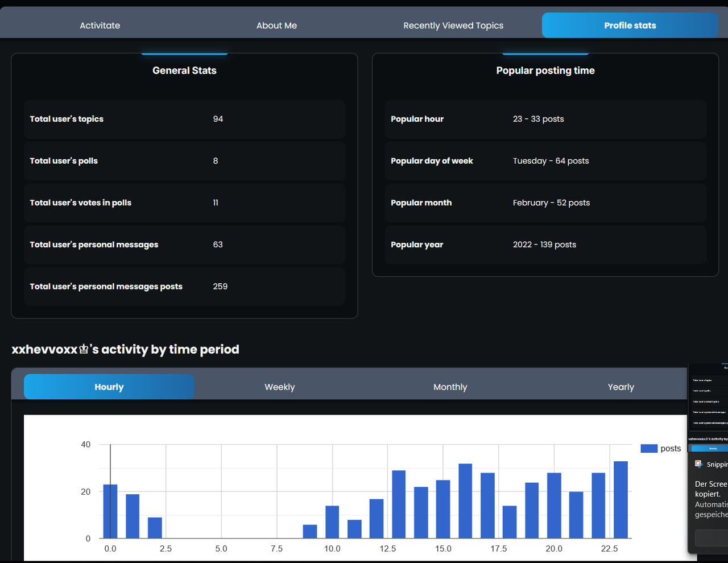Click the tallest bar at hour 23
The width and height of the screenshot is (728, 563).
(x=621, y=500)
